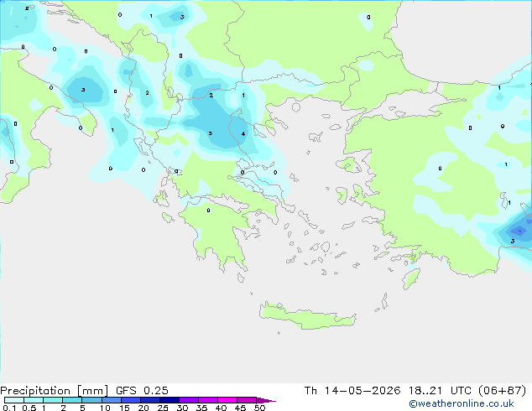Click the '4' precipitation value on the map
Image resolution: width=532 pixels, height=411 pixels.
243,134
